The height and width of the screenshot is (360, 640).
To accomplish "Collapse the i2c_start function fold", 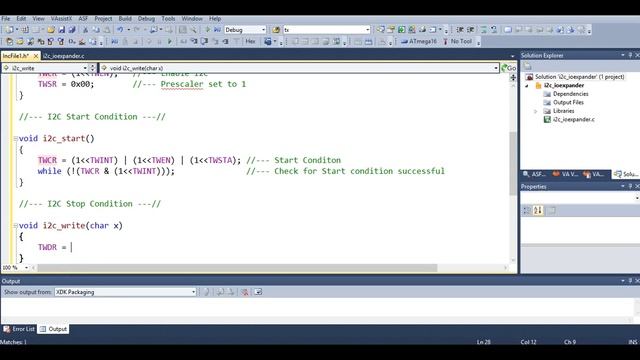I will click(x=16, y=139).
